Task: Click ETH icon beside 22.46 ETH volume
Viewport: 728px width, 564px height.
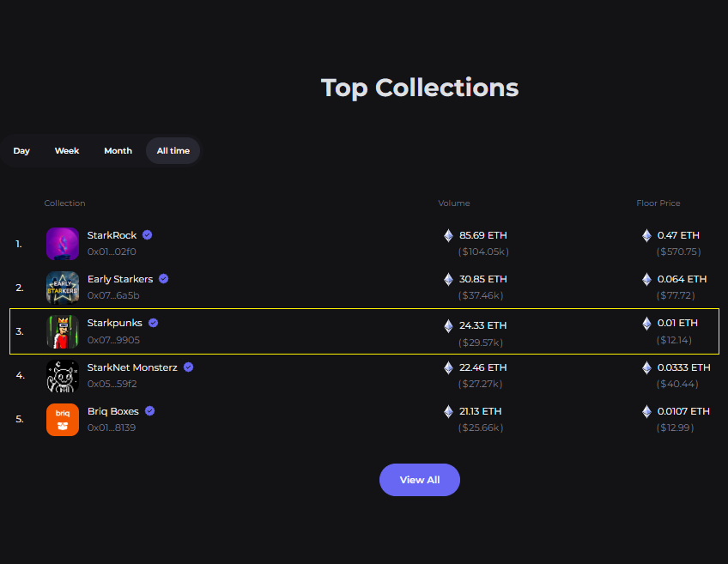Action: 448,367
